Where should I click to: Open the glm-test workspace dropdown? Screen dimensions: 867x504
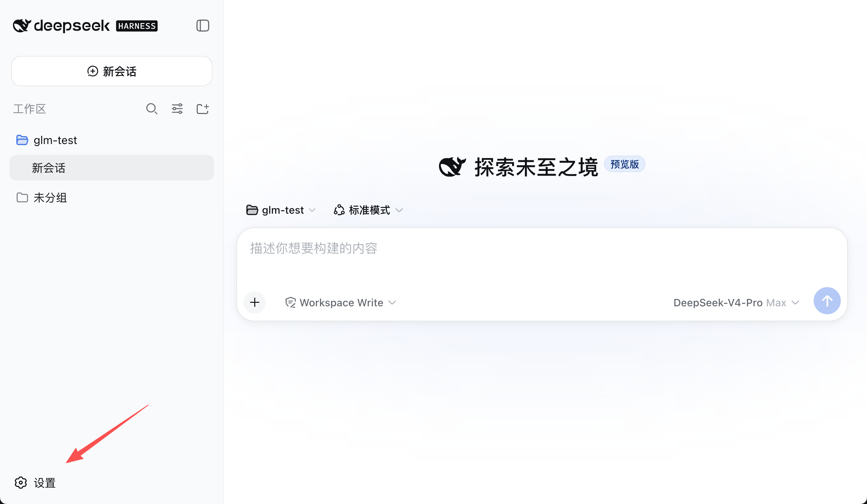[281, 210]
